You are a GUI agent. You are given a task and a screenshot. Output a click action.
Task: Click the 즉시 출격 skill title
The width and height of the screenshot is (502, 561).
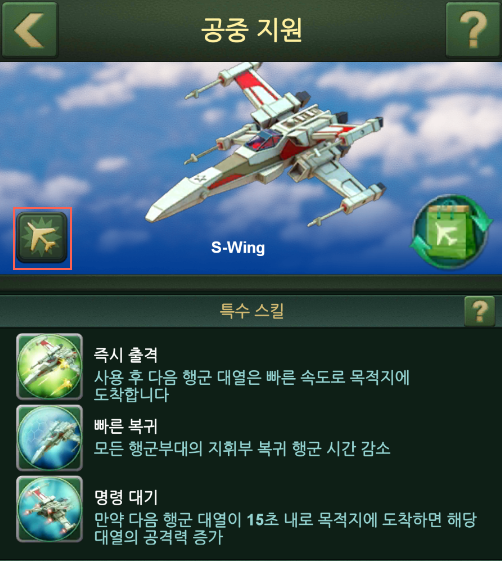coord(125,355)
